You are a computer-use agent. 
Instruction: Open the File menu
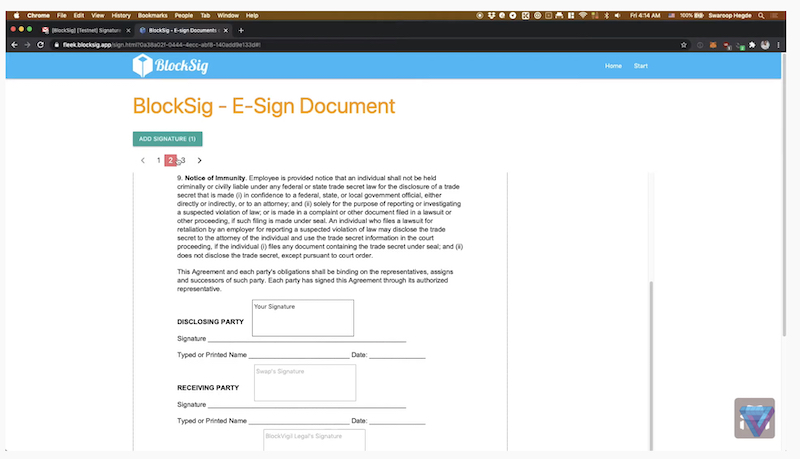pos(62,15)
